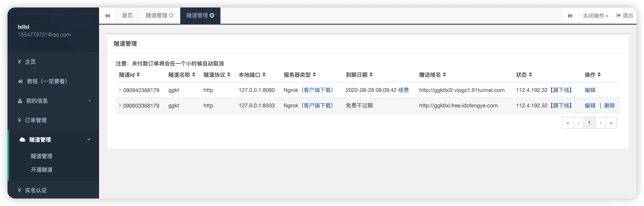644x206 pixels.
Task: Click 踢下线 for tunnel 090603368179
Action: point(561,106)
